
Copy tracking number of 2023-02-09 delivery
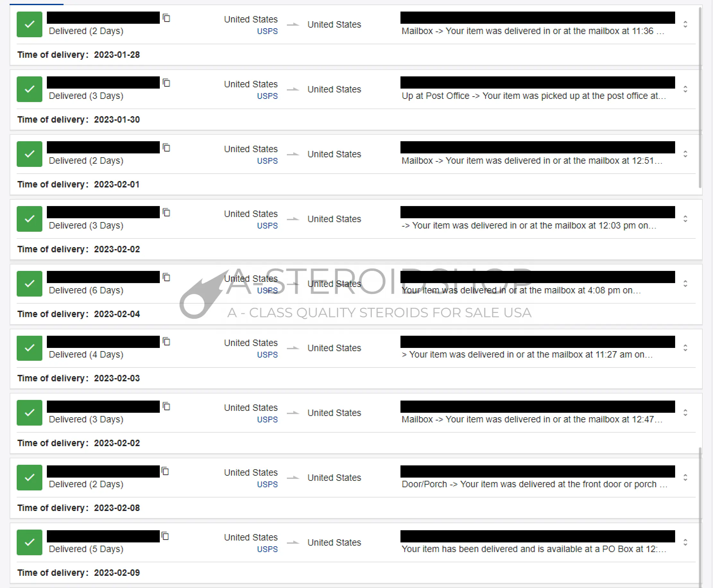pyautogui.click(x=165, y=536)
